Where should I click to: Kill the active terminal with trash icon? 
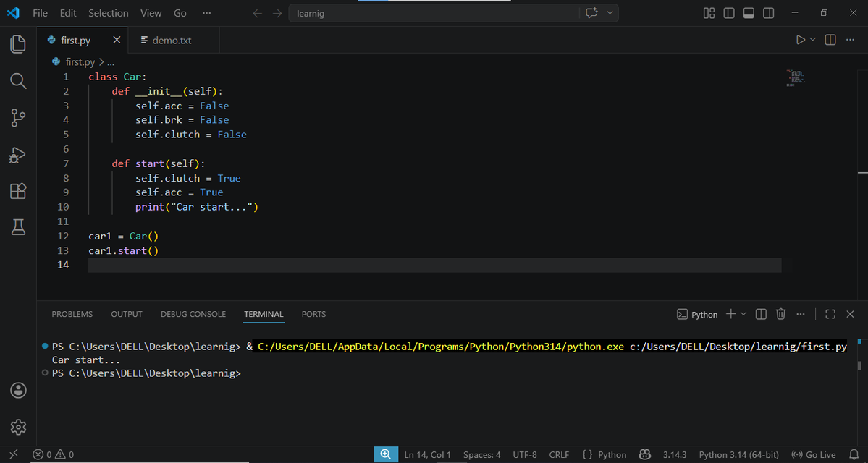coord(780,314)
